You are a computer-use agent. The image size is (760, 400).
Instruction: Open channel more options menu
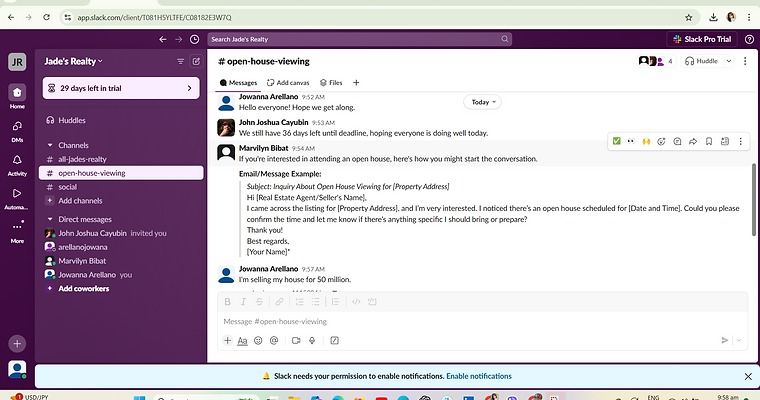coord(745,61)
